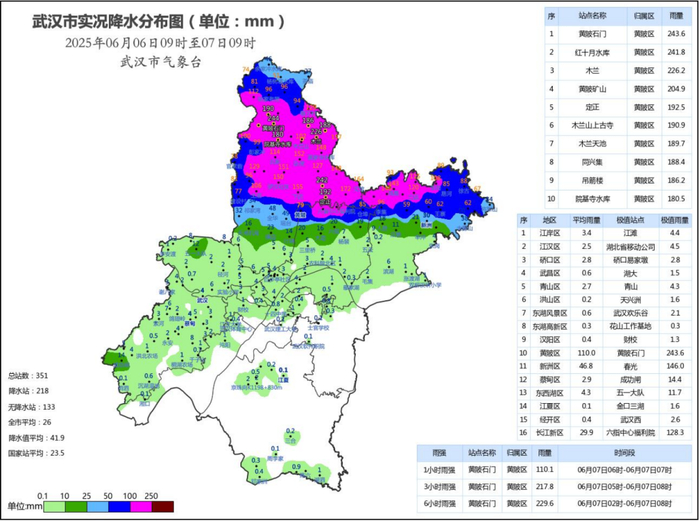700x521 pixels.
Task: Select the 6小时雨强 row
Action: click(554, 504)
